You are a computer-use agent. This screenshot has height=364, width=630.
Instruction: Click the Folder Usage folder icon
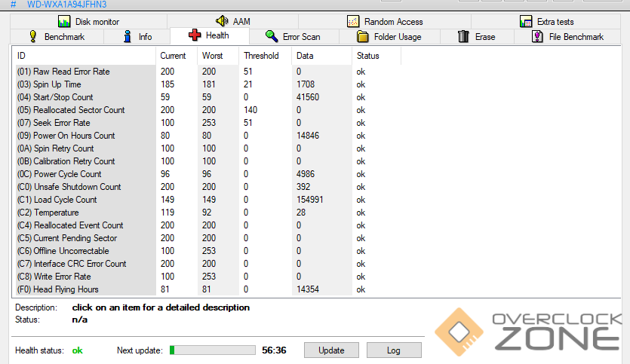click(362, 36)
